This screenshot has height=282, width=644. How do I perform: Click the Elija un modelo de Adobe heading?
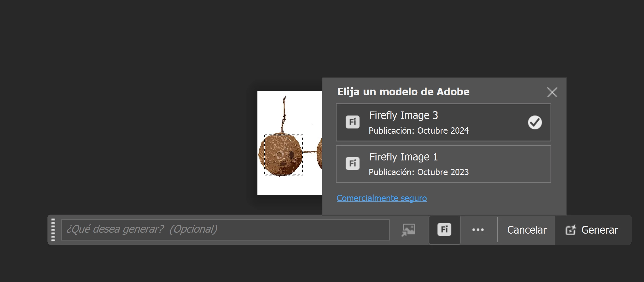click(403, 92)
